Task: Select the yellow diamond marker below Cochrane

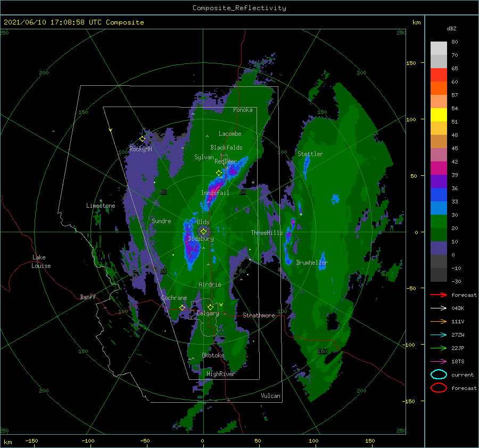Action: point(183,307)
